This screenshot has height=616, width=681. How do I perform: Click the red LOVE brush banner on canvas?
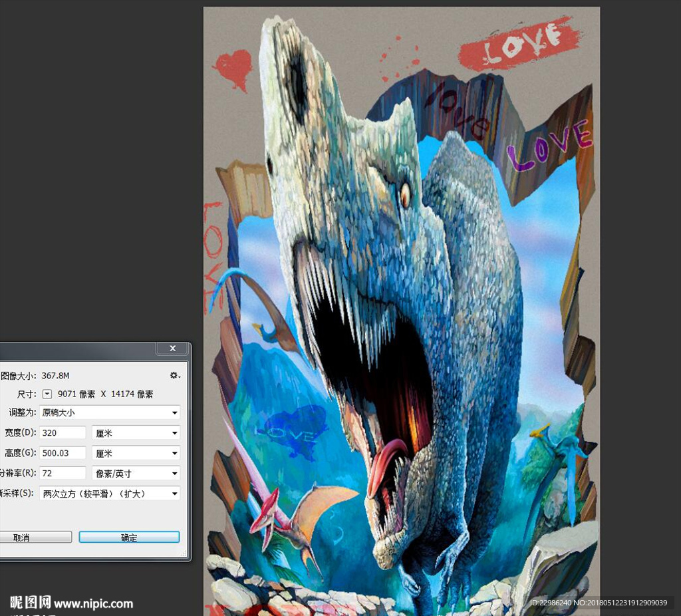pyautogui.click(x=518, y=45)
